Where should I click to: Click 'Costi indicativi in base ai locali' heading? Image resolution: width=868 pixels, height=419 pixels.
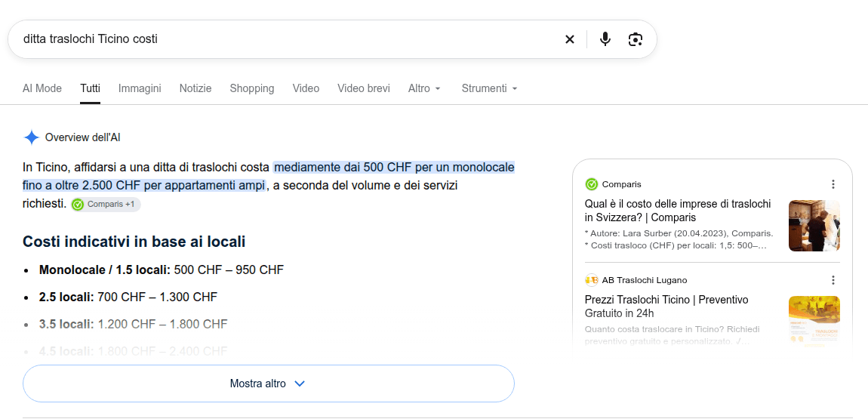click(134, 242)
